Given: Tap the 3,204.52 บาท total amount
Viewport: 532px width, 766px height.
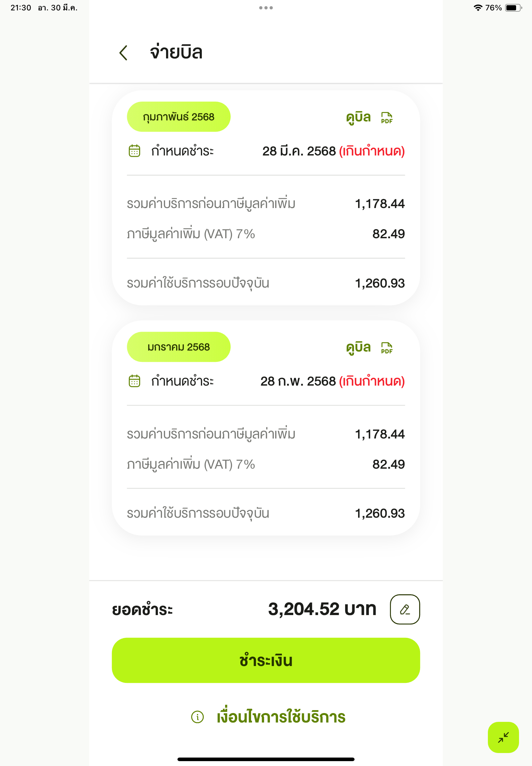Looking at the screenshot, I should click(x=322, y=609).
